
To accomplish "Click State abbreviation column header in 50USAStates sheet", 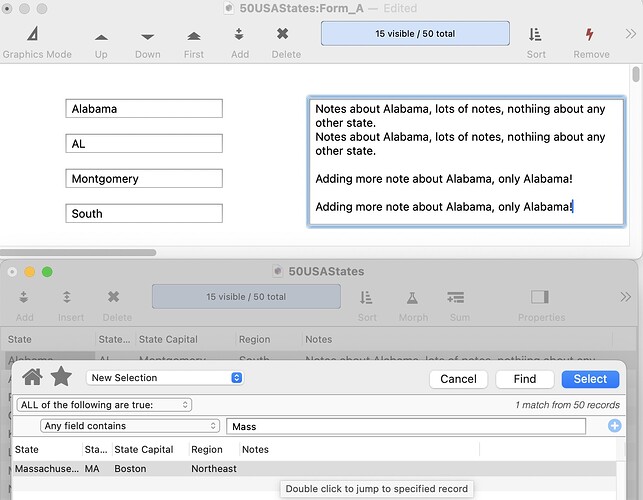I will 114,339.
